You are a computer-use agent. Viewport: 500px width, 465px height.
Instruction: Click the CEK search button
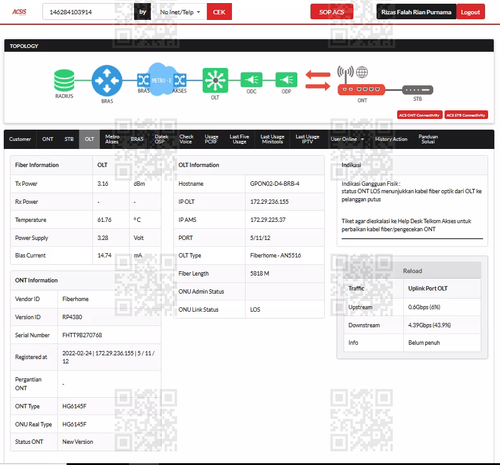tap(219, 12)
